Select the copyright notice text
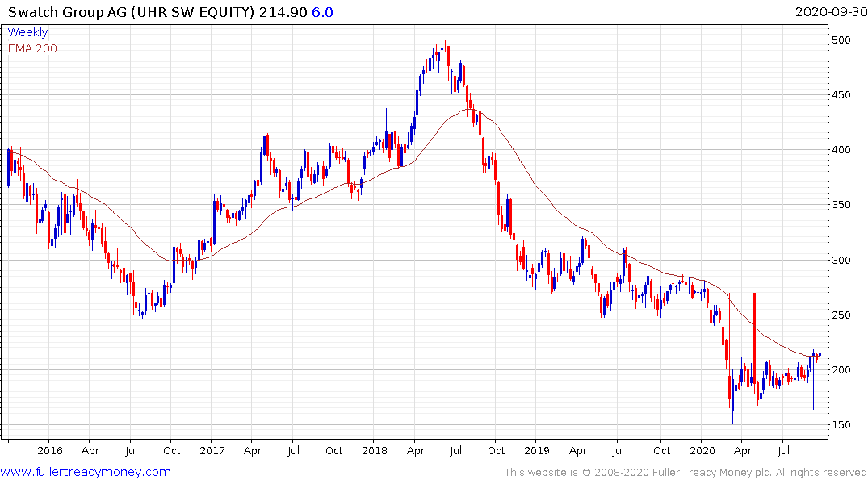Image resolution: width=868 pixels, height=484 pixels. coord(686,473)
